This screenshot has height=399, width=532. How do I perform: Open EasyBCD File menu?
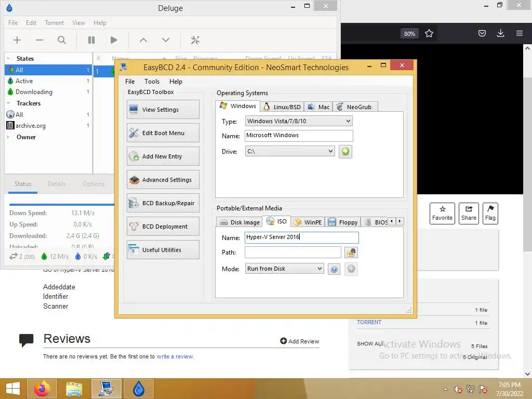tap(129, 82)
